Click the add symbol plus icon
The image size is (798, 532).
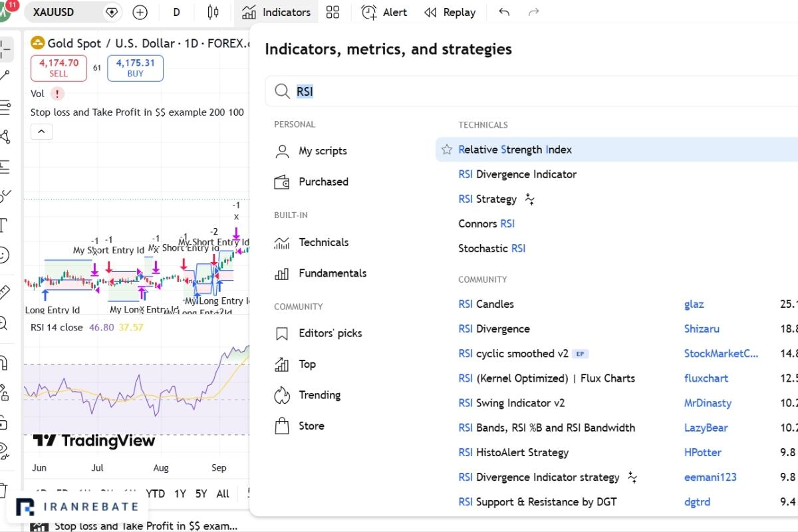pos(140,12)
